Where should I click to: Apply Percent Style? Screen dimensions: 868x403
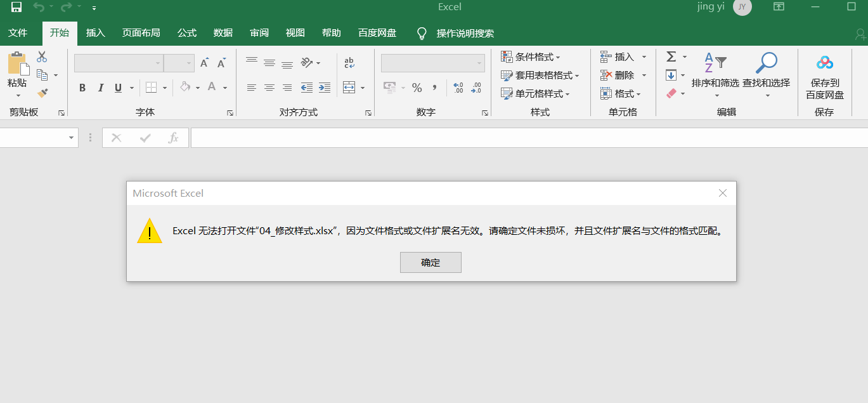417,88
